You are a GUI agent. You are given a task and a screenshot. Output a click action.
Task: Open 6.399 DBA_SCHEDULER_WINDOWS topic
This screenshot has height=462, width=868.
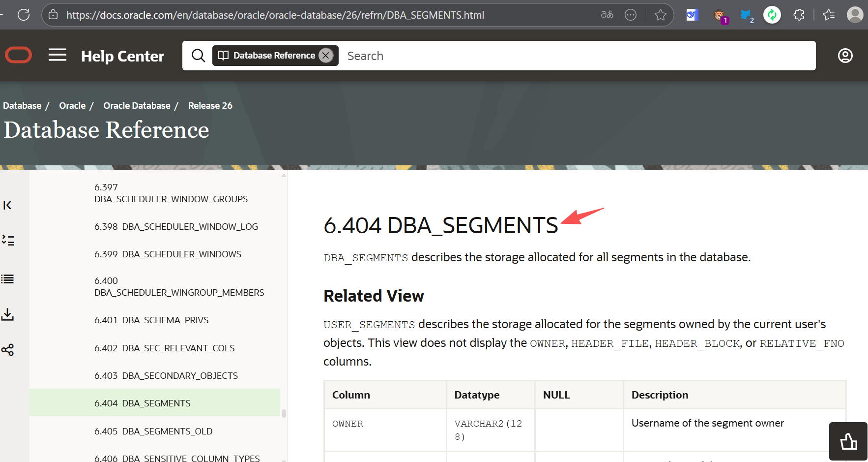tap(168, 254)
